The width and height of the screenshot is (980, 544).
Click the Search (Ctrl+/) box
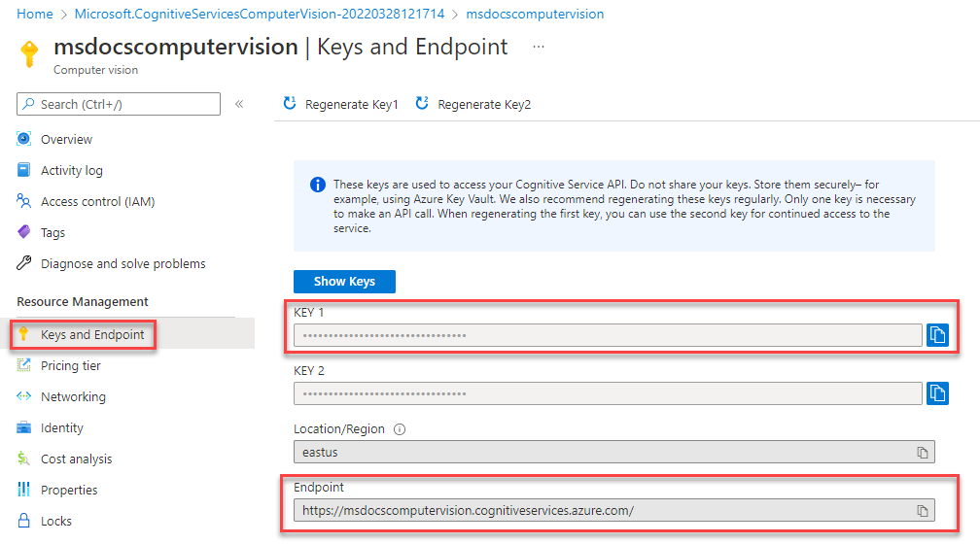tap(119, 104)
